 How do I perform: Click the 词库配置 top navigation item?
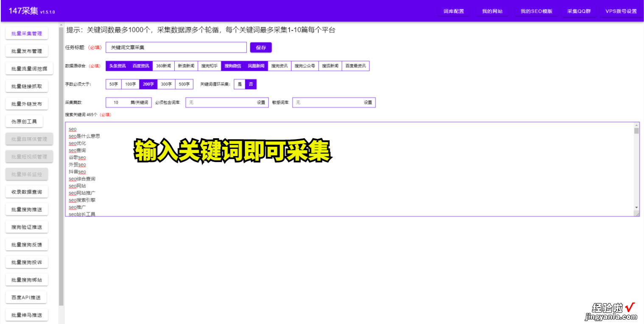pyautogui.click(x=454, y=11)
